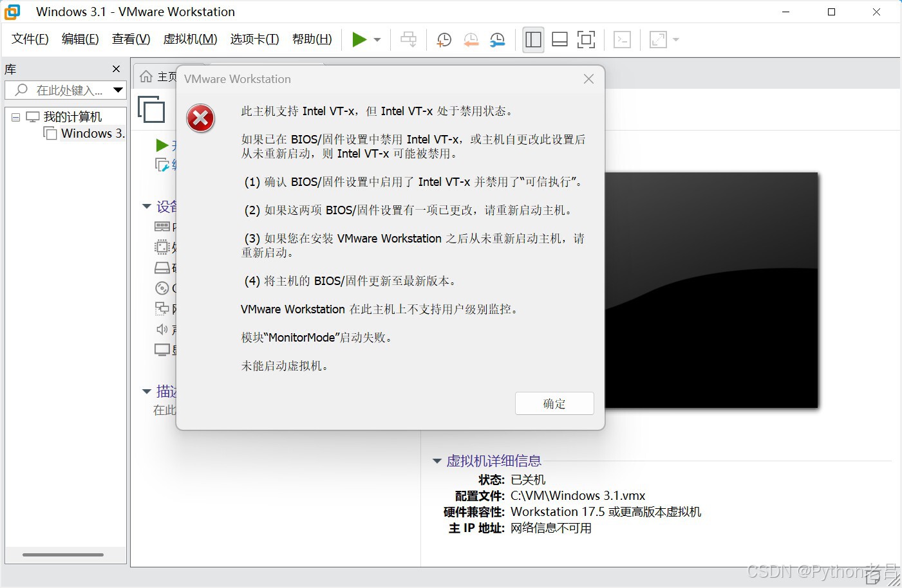This screenshot has width=902, height=588.
Task: Toggle the thumbnail bar view icon
Action: click(560, 40)
